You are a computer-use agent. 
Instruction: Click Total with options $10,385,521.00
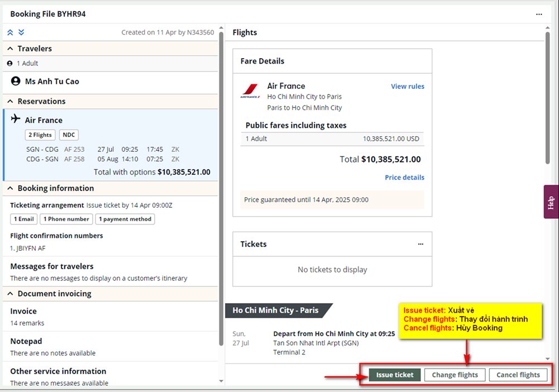tap(152, 172)
